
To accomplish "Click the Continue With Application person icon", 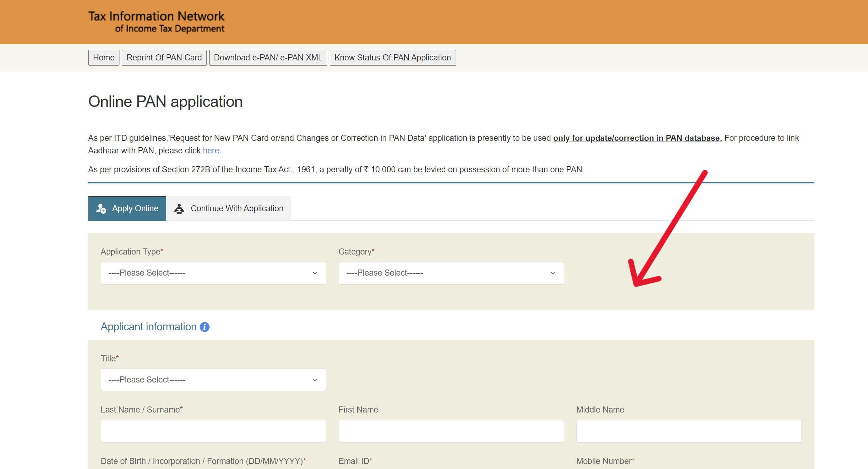I will coord(179,208).
